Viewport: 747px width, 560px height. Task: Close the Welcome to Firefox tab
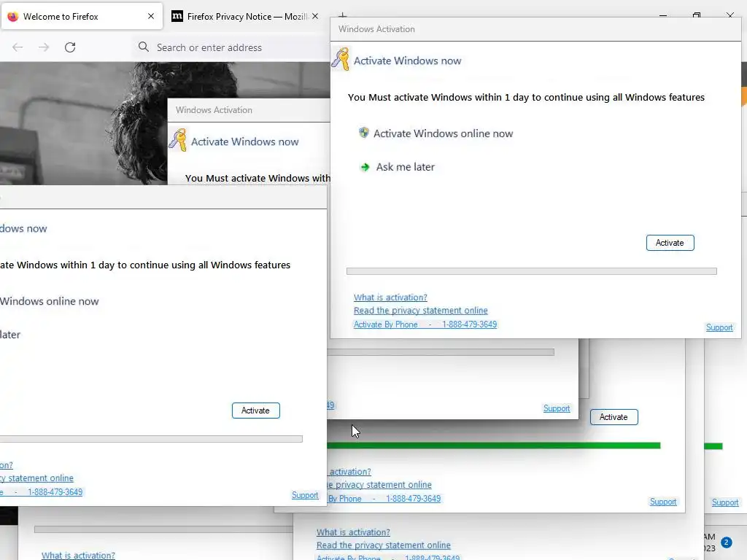pos(151,16)
